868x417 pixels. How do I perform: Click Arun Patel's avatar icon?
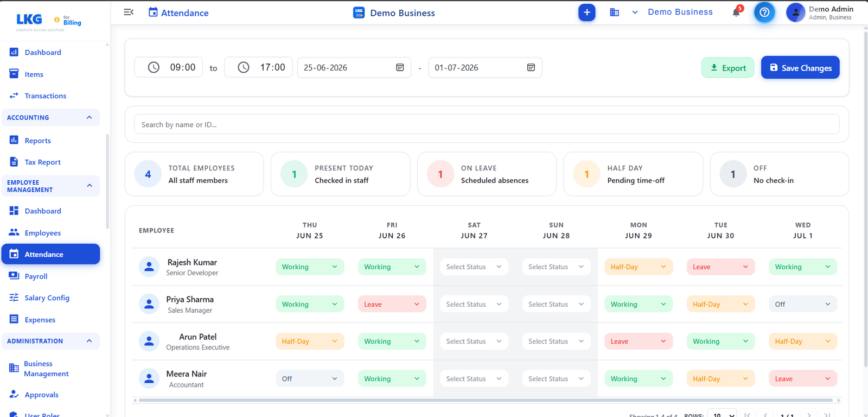149,342
